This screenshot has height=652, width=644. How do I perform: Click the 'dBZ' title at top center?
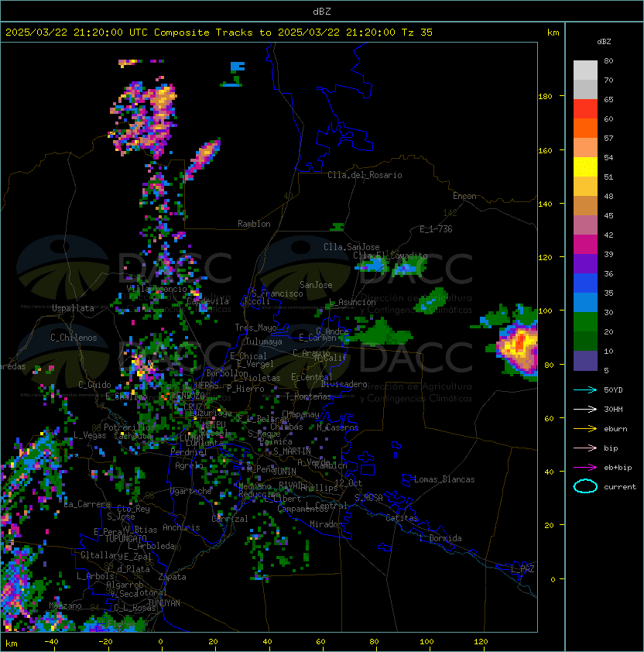point(322,11)
